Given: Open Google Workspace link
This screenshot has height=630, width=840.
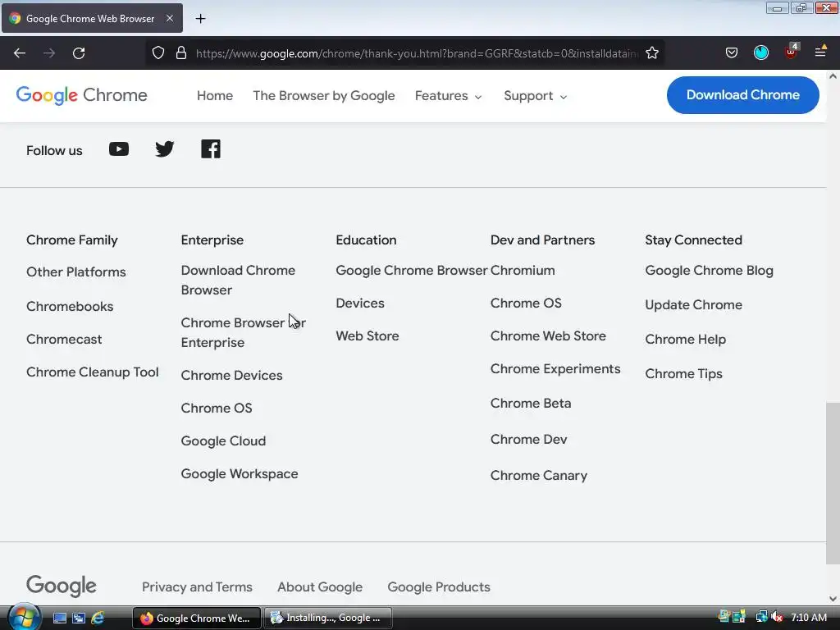Looking at the screenshot, I should click(x=240, y=473).
